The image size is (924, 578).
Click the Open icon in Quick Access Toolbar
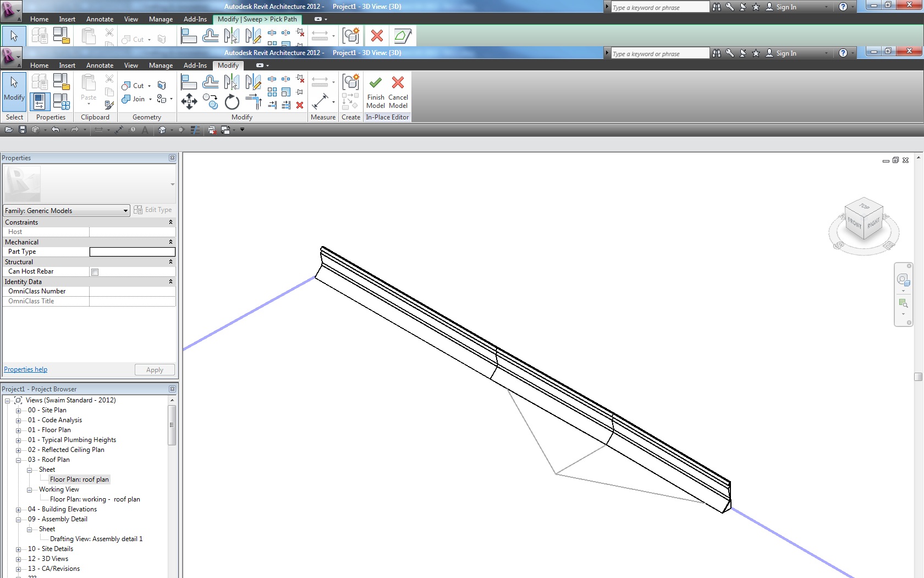[9, 130]
